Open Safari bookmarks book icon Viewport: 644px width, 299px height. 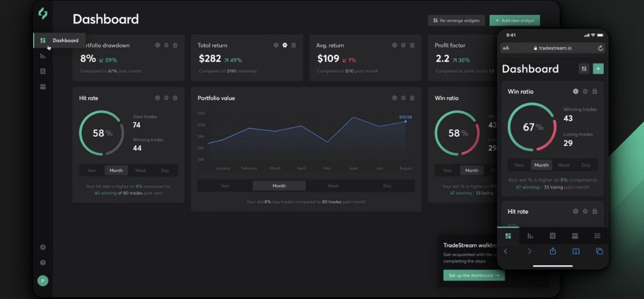click(577, 251)
